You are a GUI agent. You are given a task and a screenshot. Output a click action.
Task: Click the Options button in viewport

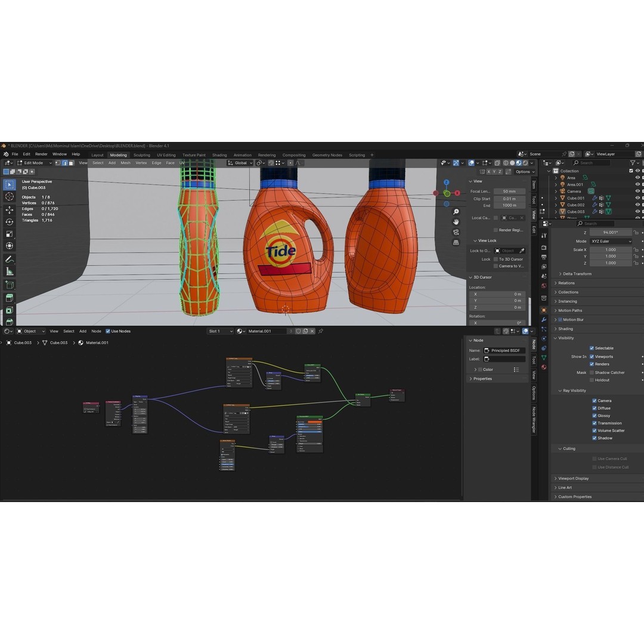[x=525, y=172]
